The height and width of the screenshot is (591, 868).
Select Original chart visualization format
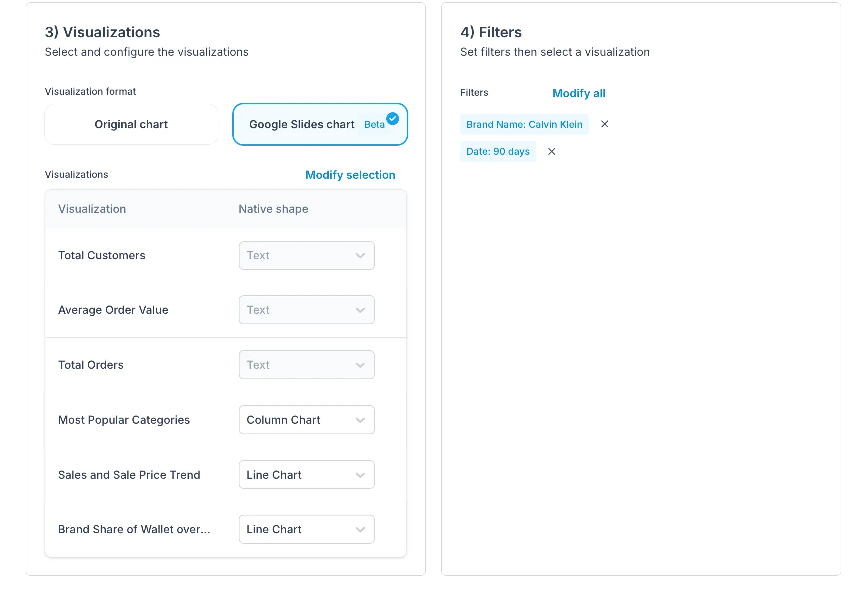pos(131,124)
